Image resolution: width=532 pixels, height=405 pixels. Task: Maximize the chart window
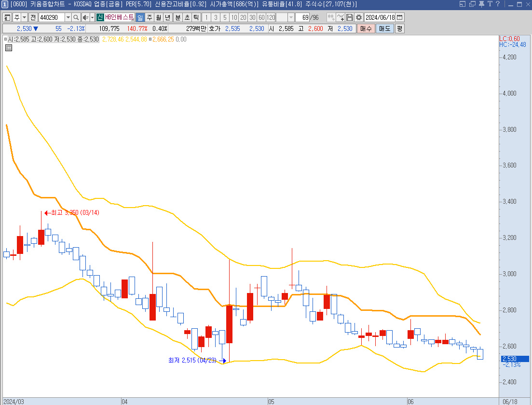519,4
